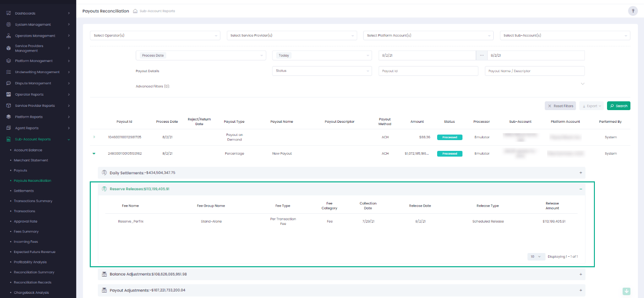Viewport: 644px width, 298px height.
Task: Click the home breadcrumb icon
Action: click(x=135, y=11)
